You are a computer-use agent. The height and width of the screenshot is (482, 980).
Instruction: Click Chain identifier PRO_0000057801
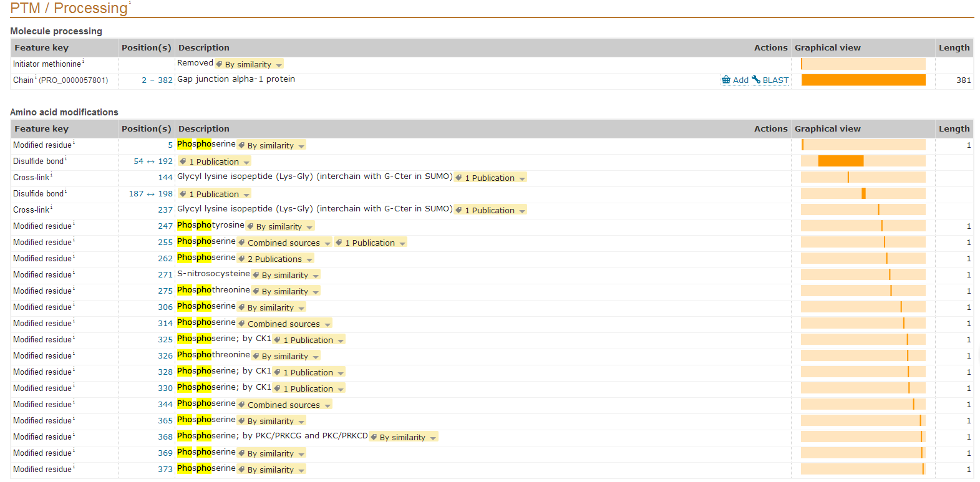pos(74,80)
